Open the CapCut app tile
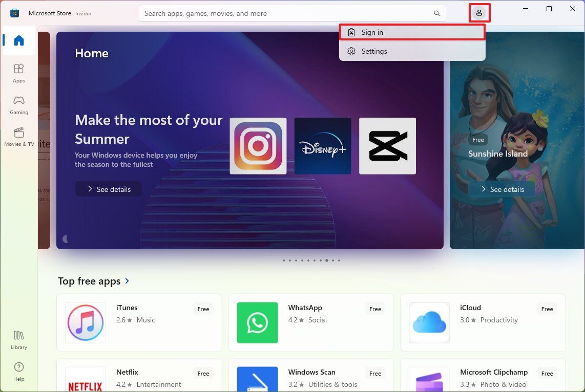 [x=387, y=146]
